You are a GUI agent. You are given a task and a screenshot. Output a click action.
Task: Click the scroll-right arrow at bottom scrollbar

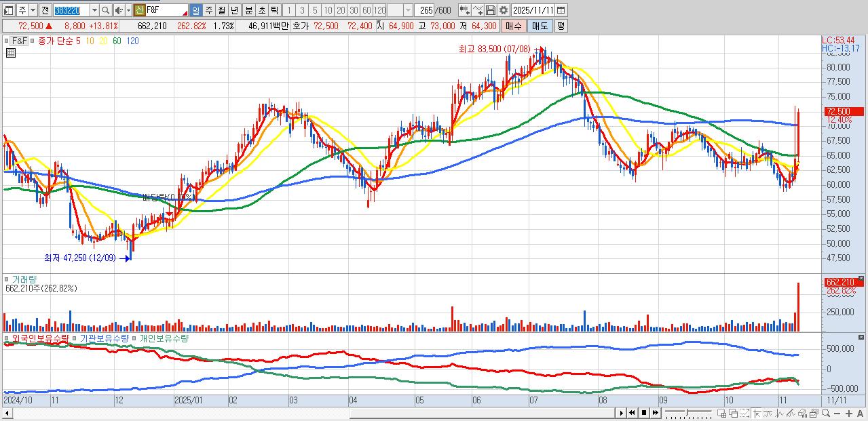tap(621, 413)
